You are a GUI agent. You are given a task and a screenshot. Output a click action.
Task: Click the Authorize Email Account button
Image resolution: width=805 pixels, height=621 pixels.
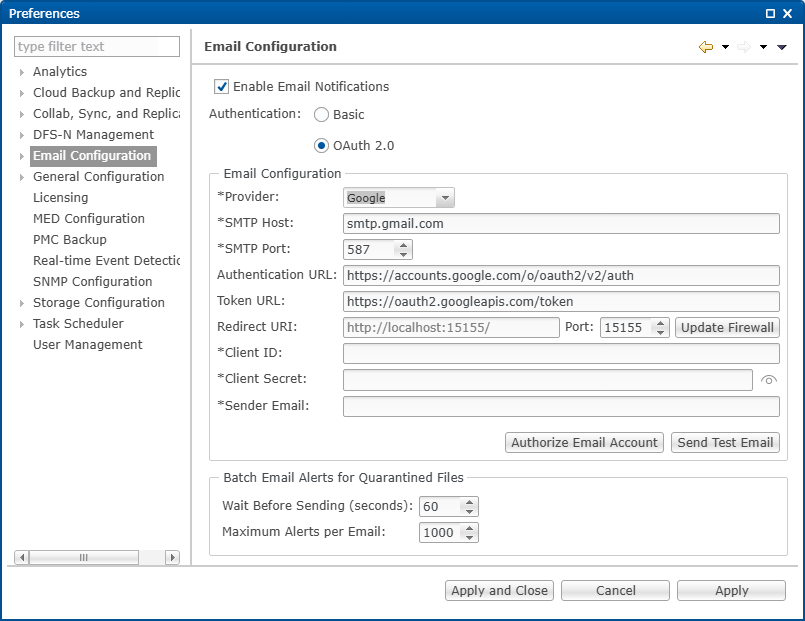click(583, 441)
